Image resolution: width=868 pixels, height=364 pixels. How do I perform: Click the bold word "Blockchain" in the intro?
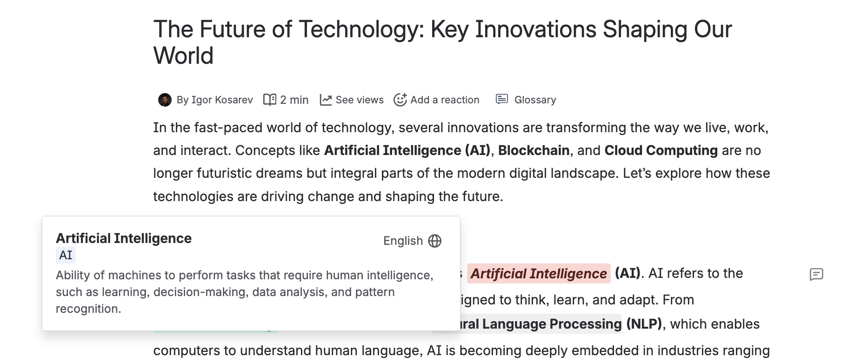coord(534,150)
